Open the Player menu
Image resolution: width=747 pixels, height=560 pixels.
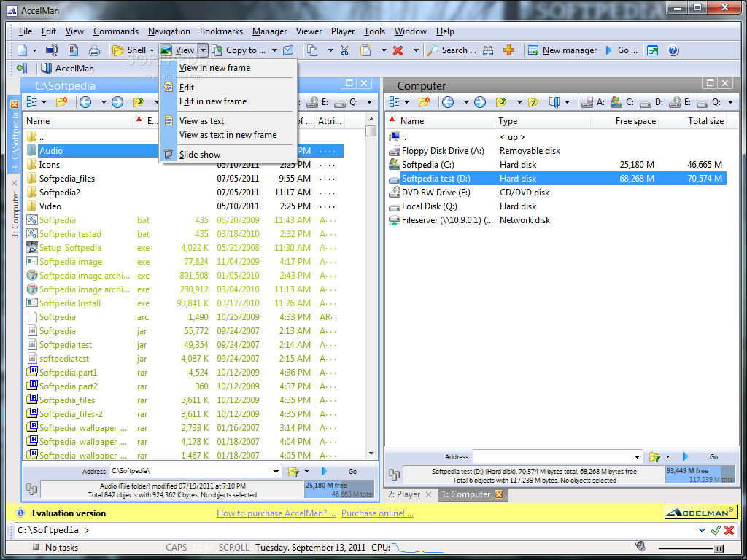pyautogui.click(x=343, y=31)
